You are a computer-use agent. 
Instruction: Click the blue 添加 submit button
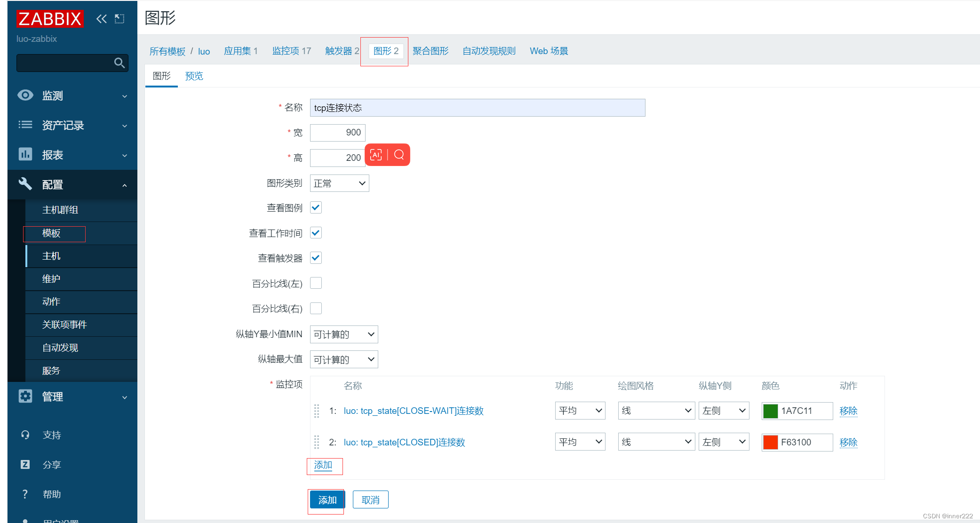click(327, 500)
